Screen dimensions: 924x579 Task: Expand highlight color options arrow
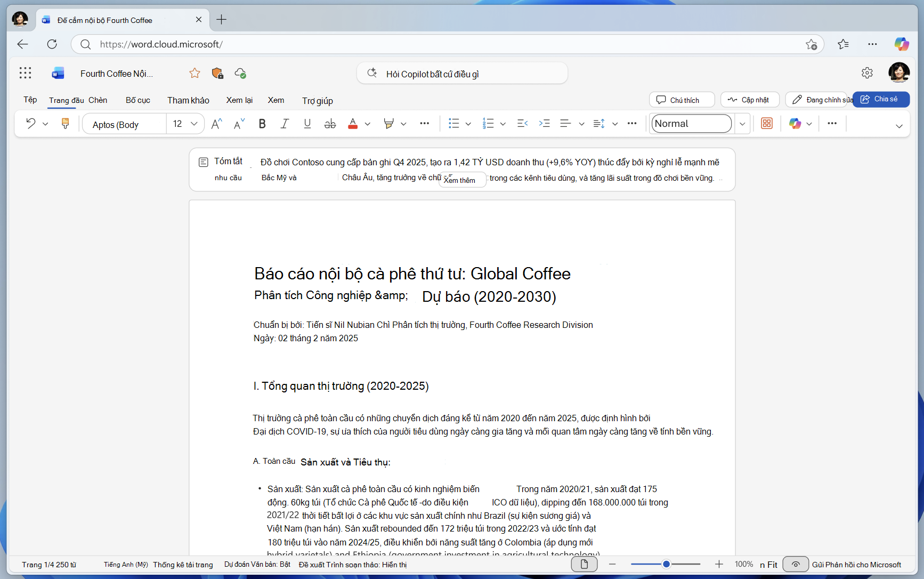tap(403, 124)
